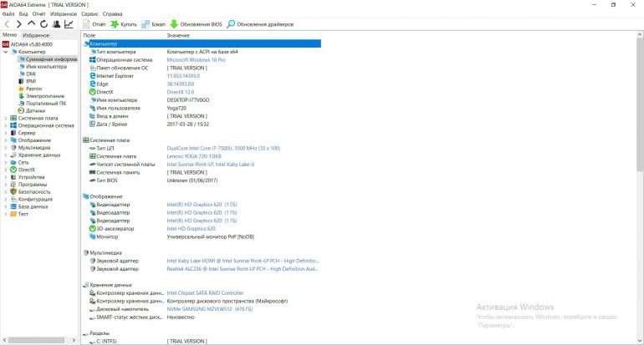Click the forward navigation arrow
This screenshot has width=644, height=345.
click(x=18, y=24)
